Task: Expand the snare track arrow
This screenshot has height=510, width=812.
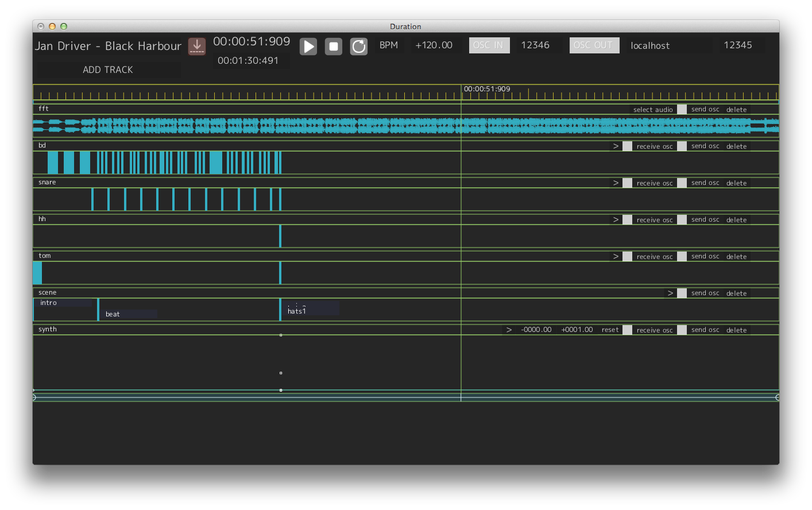Action: click(616, 183)
